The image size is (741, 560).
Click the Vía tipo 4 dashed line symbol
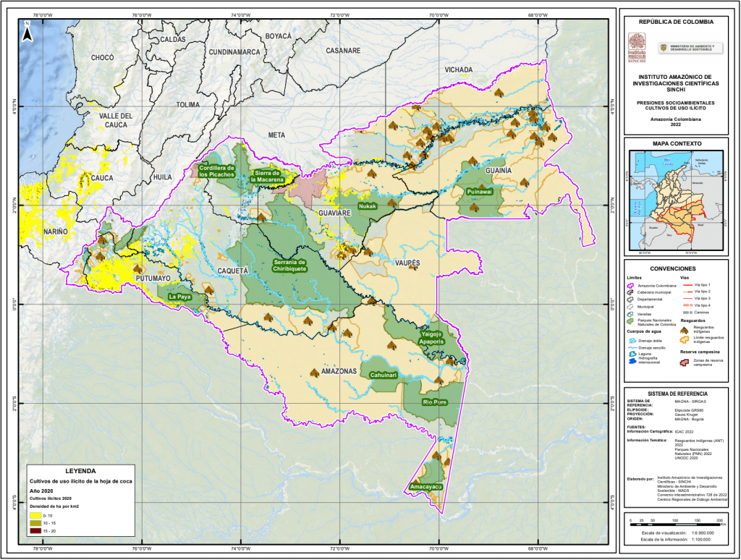(x=687, y=306)
